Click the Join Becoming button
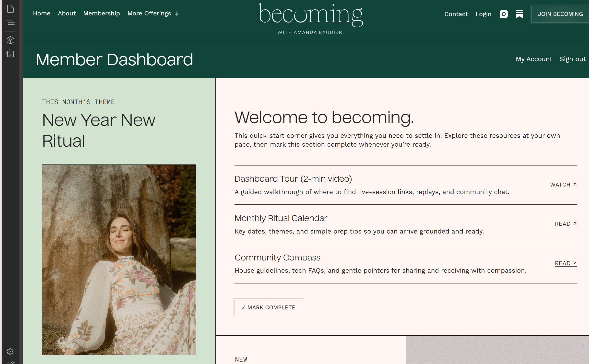The width and height of the screenshot is (589, 364). tap(560, 14)
